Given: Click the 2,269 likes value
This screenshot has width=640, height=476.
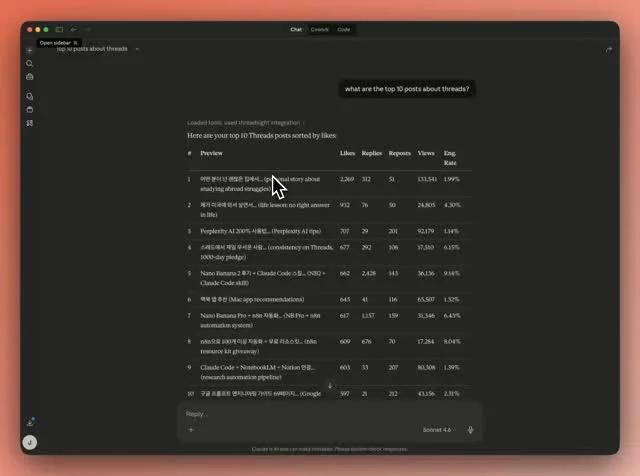Looking at the screenshot, I should point(347,179).
